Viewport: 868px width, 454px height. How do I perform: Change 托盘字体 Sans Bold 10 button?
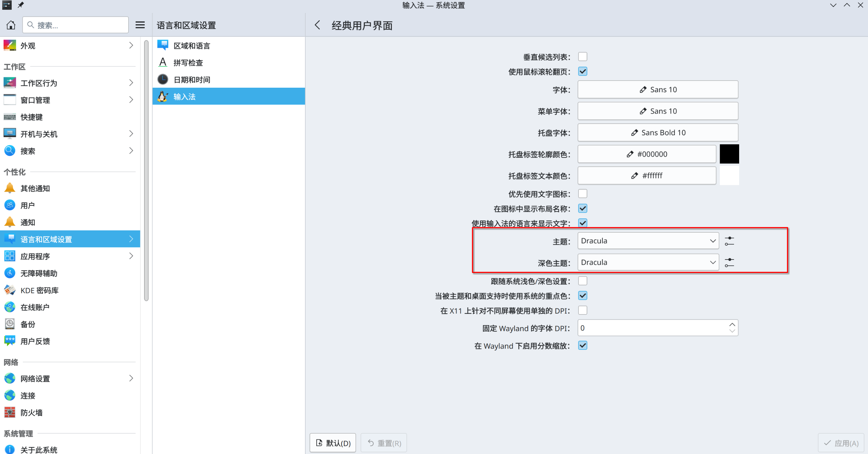coord(658,133)
